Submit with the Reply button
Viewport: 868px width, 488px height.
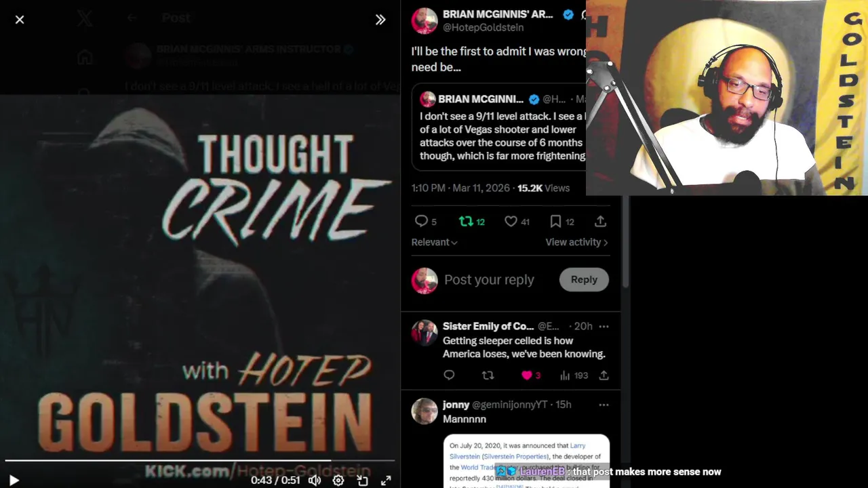point(584,279)
